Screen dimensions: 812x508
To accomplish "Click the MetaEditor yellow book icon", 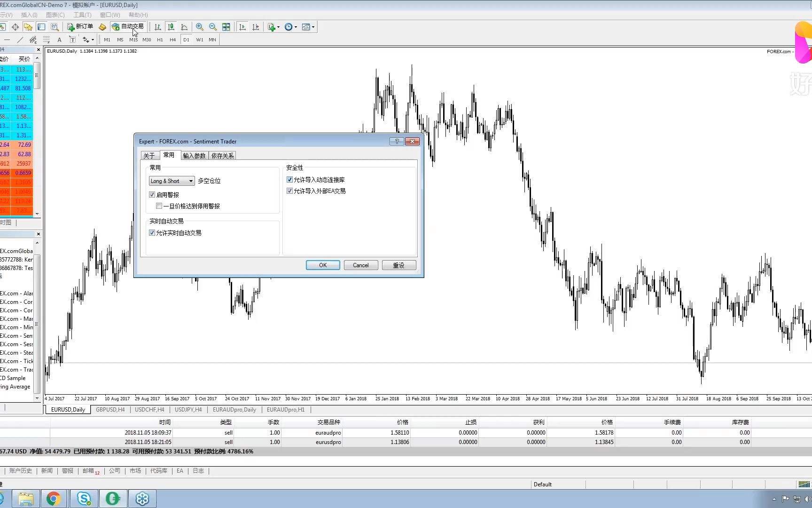I will click(102, 27).
